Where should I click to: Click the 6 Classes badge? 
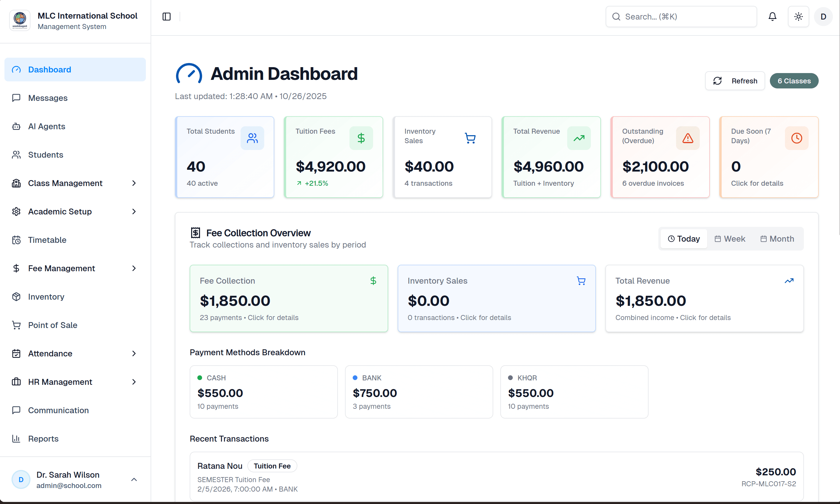794,80
